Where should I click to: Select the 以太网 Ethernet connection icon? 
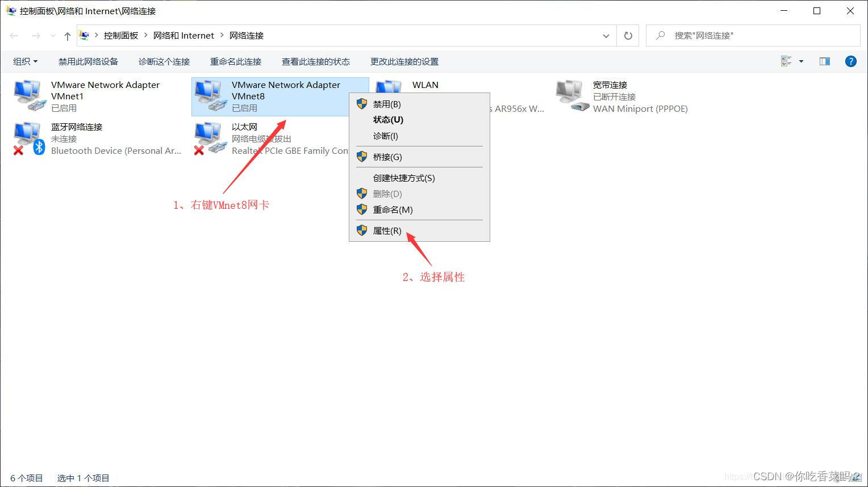coord(210,138)
